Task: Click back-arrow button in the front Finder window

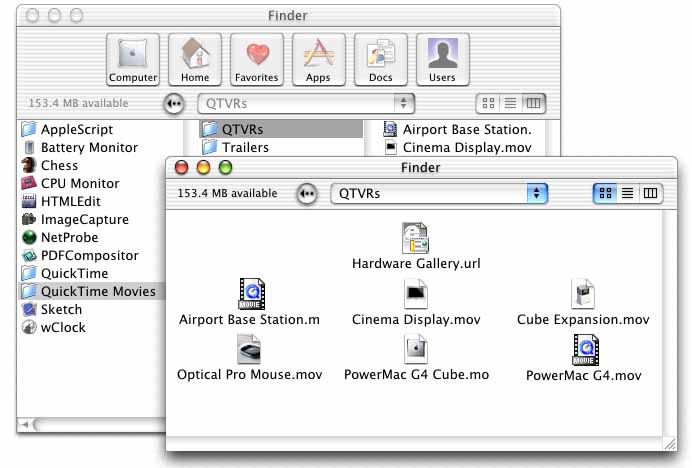Action: coord(307,194)
